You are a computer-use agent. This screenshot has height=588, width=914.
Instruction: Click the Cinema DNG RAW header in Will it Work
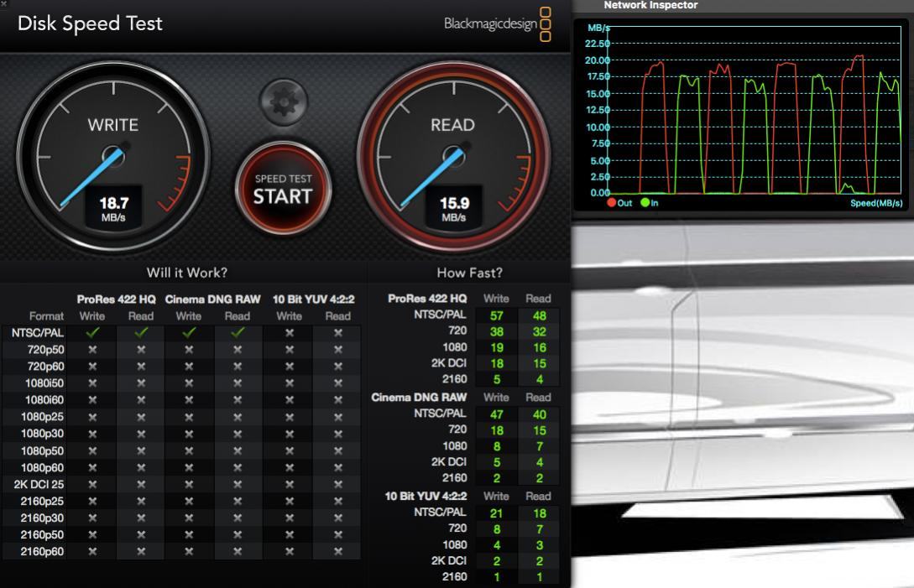click(x=212, y=299)
